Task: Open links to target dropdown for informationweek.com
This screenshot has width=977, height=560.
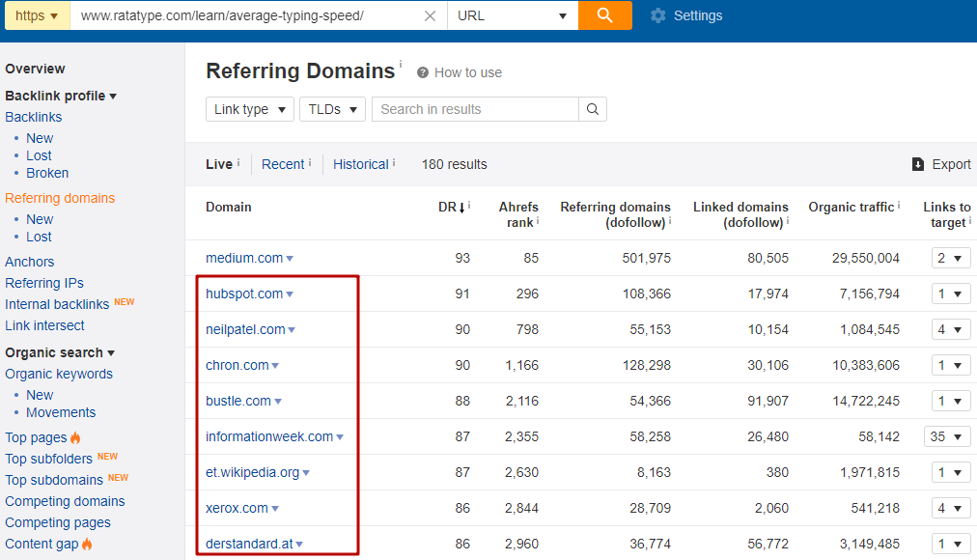Action: click(947, 436)
